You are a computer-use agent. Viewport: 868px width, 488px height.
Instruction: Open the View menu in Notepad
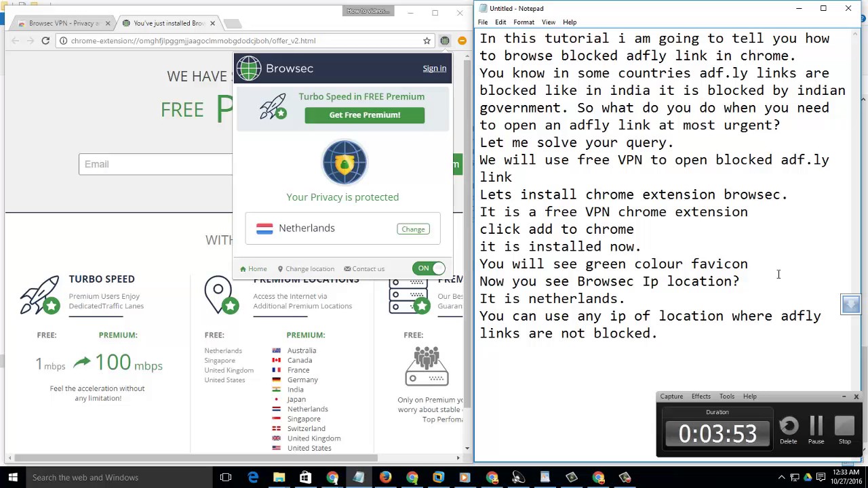(x=549, y=22)
